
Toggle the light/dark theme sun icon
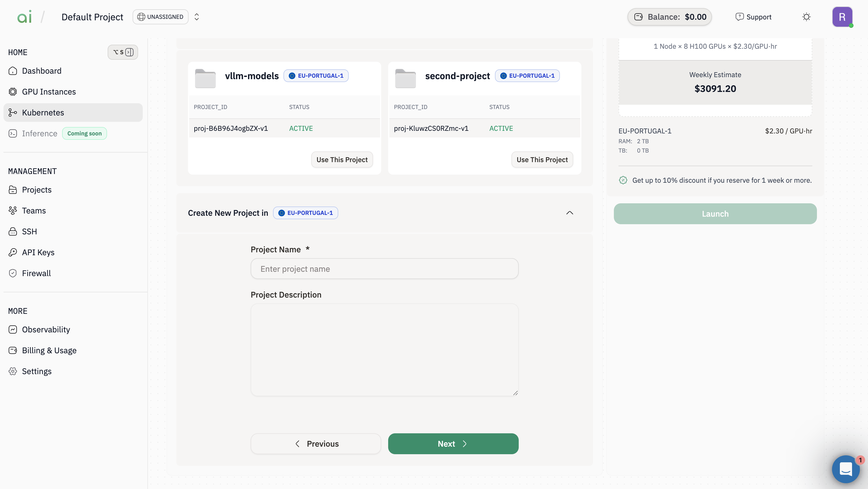coord(806,17)
